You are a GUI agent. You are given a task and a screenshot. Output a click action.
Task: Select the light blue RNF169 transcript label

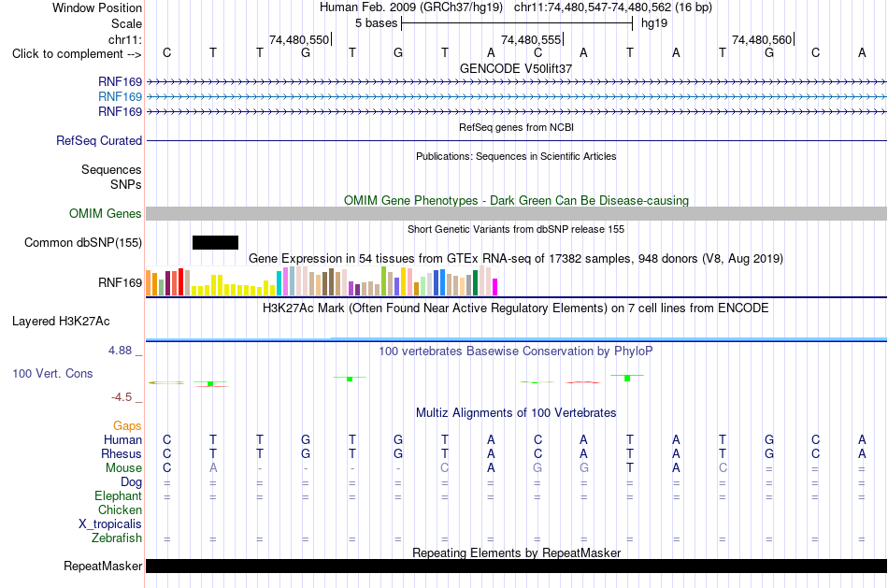click(120, 97)
